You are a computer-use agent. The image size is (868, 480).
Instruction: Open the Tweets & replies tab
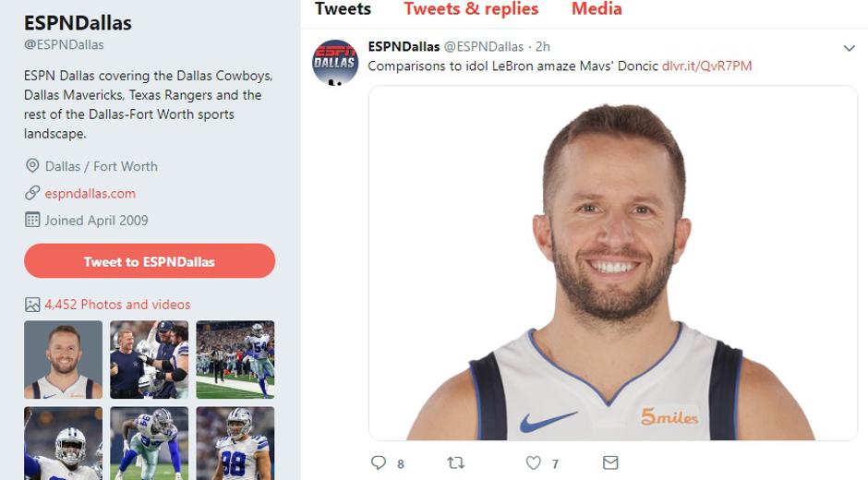pos(471,9)
